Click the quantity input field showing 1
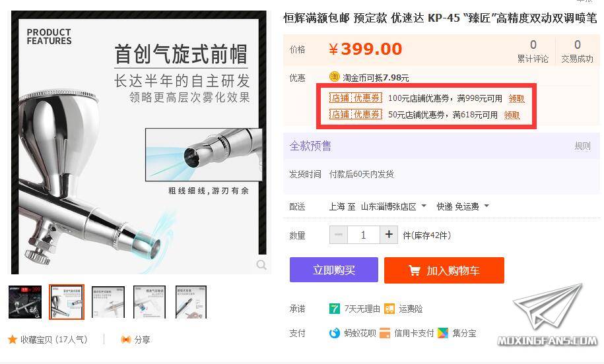 tap(364, 234)
